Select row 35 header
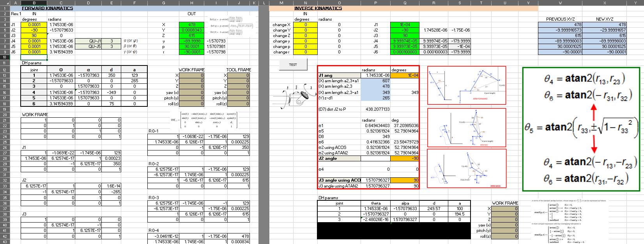644x244 pixels. coord(5,198)
